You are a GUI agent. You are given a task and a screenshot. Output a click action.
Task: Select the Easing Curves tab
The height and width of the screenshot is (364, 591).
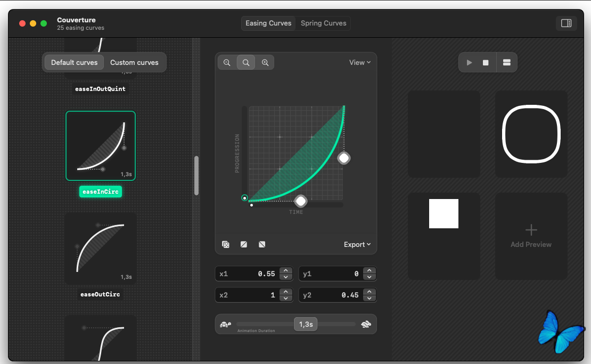coord(268,23)
